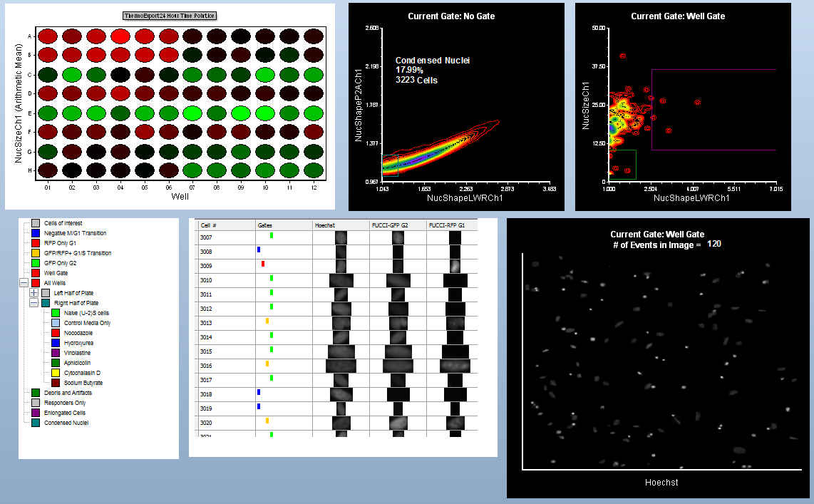
Task: Click the orange GFP/RFP+ G1/S Transition icon
Action: (36, 253)
